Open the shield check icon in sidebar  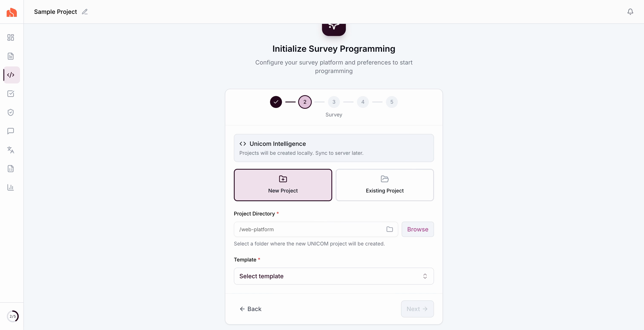(11, 112)
